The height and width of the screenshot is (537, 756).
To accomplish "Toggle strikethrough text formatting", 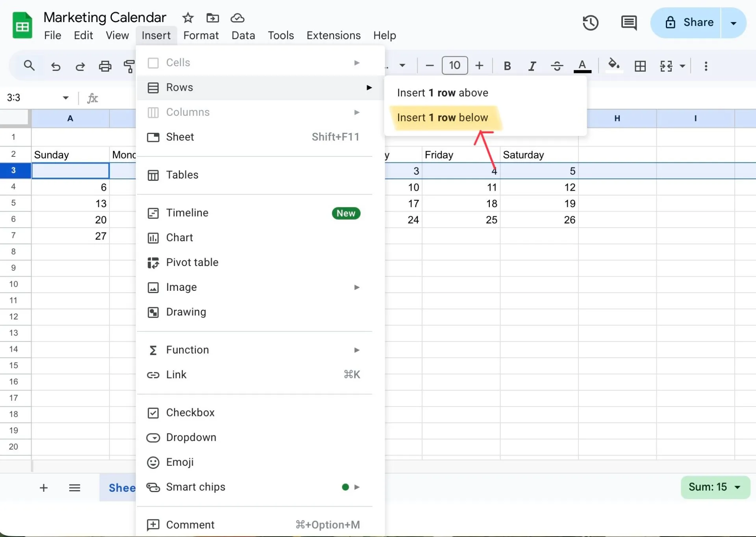I will (557, 66).
